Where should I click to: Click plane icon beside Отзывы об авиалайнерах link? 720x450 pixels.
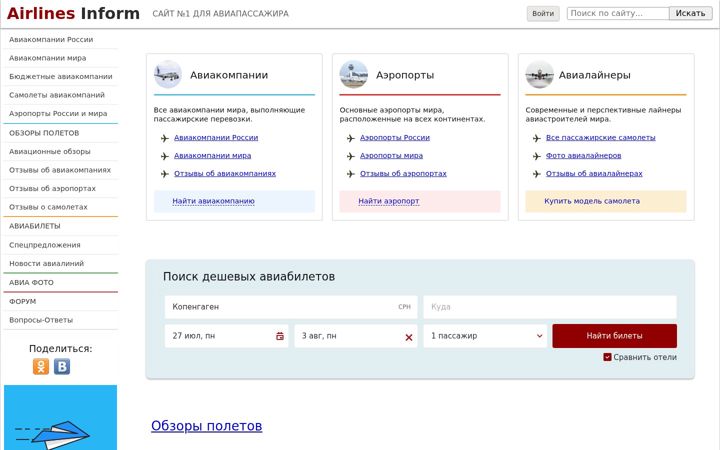click(x=537, y=174)
